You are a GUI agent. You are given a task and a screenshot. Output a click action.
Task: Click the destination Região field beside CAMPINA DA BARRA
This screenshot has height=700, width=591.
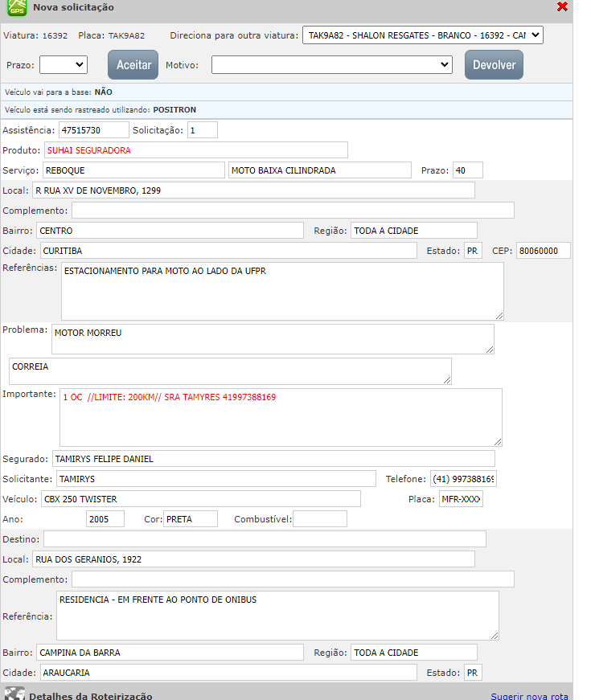[x=413, y=653]
